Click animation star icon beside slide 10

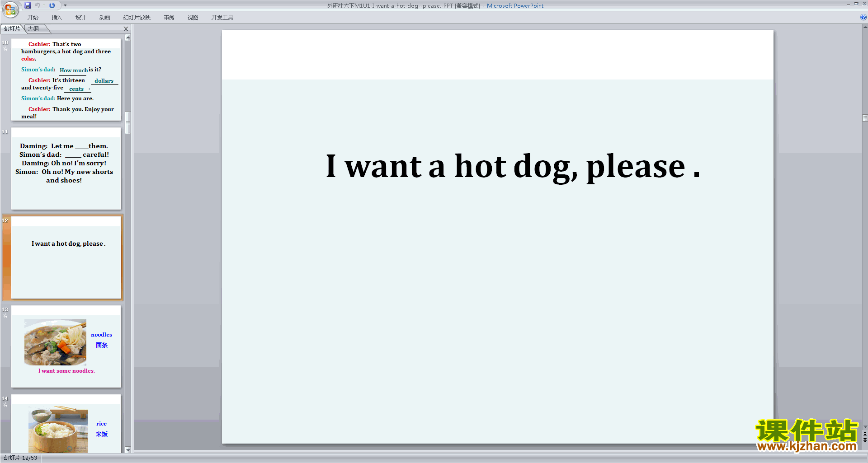(x=5, y=49)
